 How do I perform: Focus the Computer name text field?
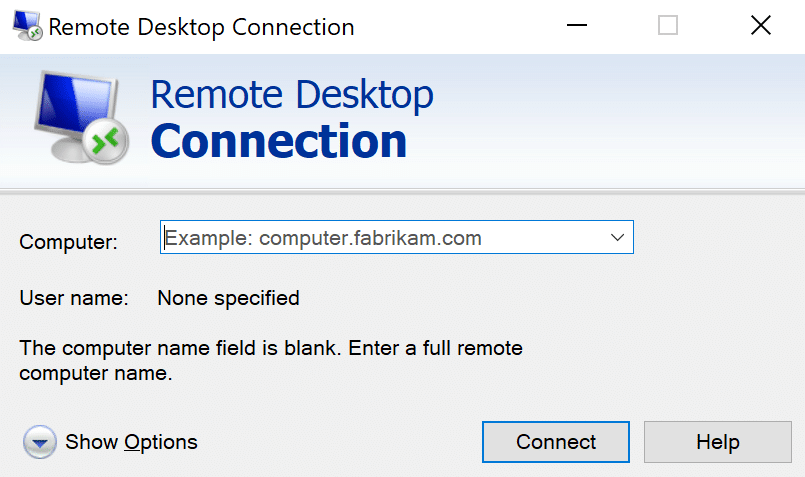click(380, 238)
